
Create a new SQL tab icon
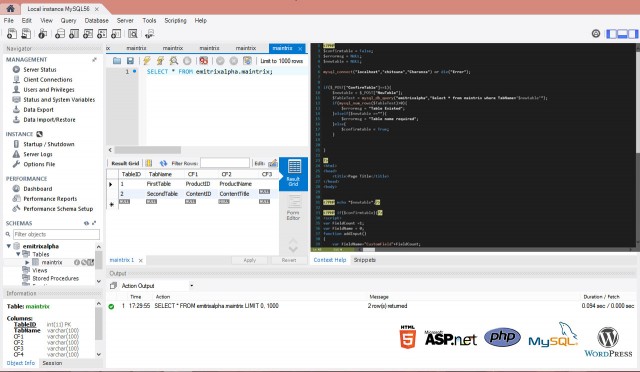coord(12,34)
